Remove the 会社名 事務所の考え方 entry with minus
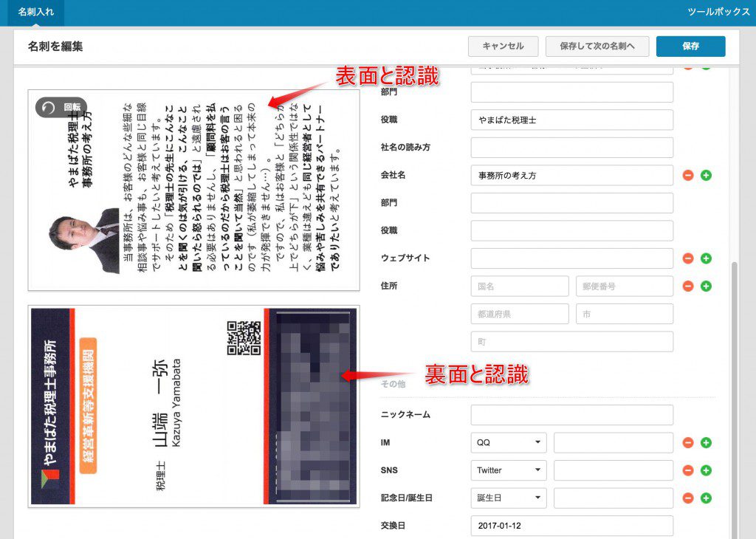Viewport: 756px width, 539px height. (x=688, y=176)
